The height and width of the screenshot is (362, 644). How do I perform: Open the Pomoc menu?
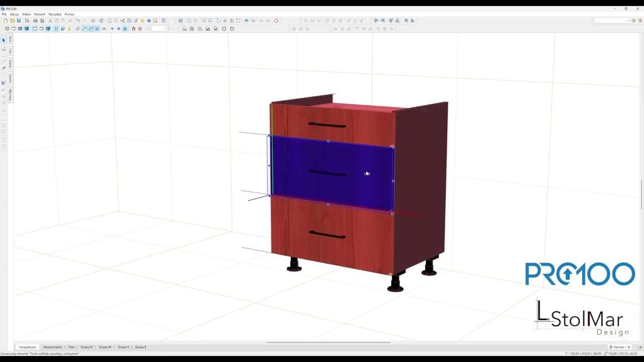[69, 14]
